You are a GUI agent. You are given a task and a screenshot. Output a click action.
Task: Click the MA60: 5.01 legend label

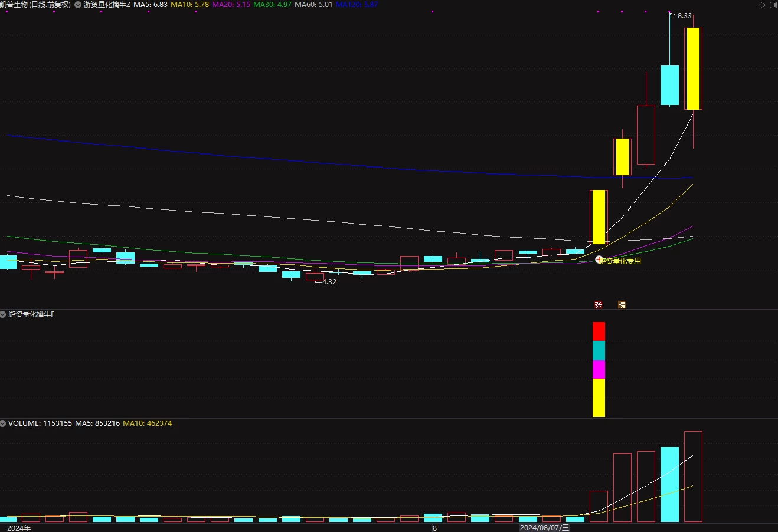(x=313, y=5)
